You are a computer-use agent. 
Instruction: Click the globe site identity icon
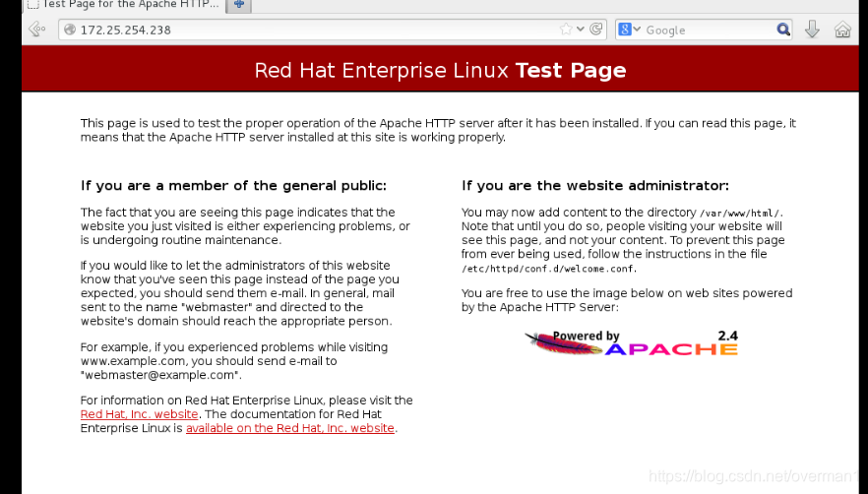pos(70,30)
